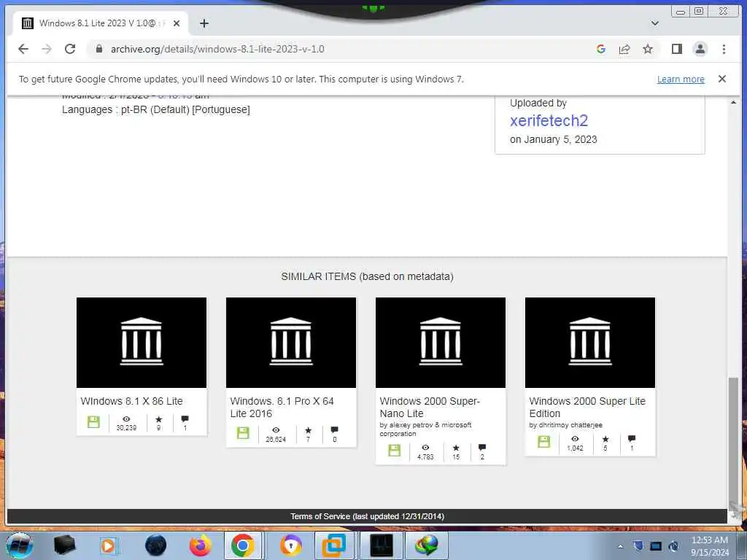
Task: Click Windows. 8.1 Pro X 64 Lite 2016 title
Action: pos(282,408)
